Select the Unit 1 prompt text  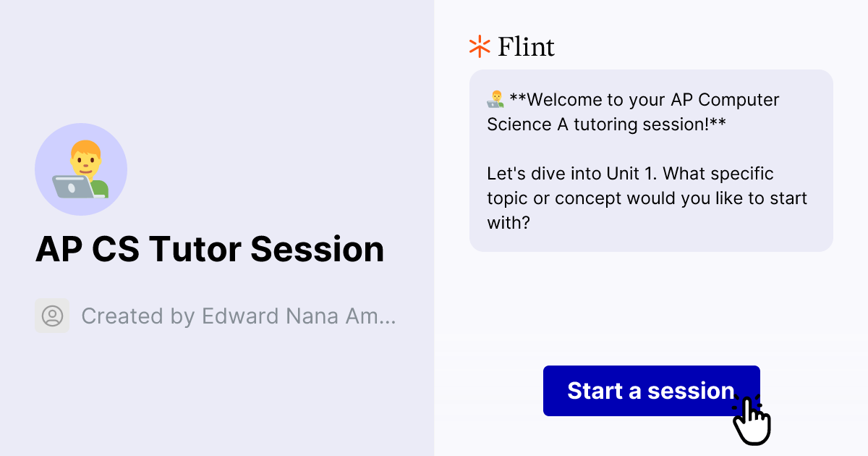coord(646,198)
